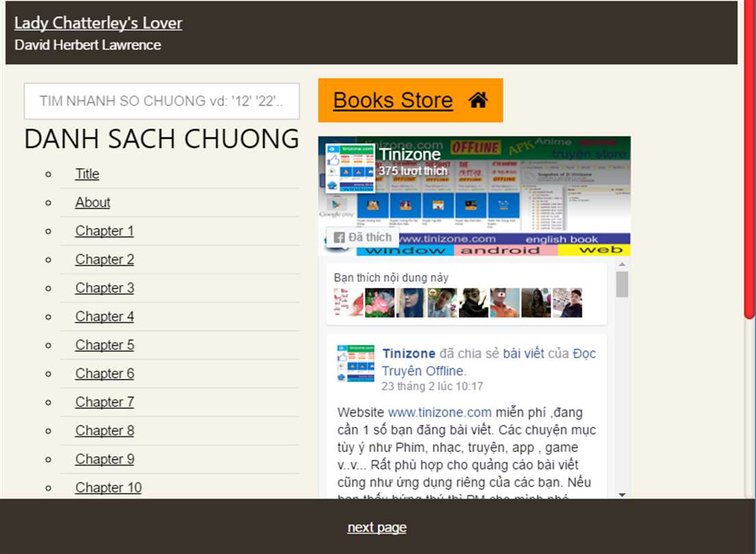Click the post timestamp '23 tháng 2 lúc 10:17'
The height and width of the screenshot is (554, 756).
click(432, 386)
